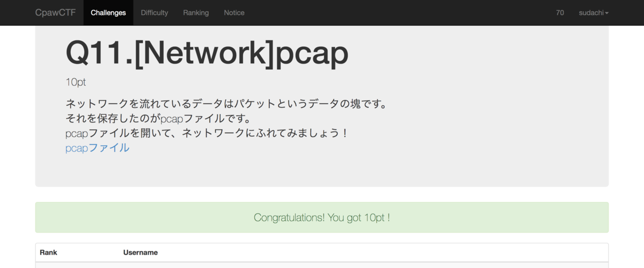This screenshot has width=644, height=268.
Task: Click the line pcapファイルを開いて、ネットワークにふれてみましょう
Action: (207, 133)
